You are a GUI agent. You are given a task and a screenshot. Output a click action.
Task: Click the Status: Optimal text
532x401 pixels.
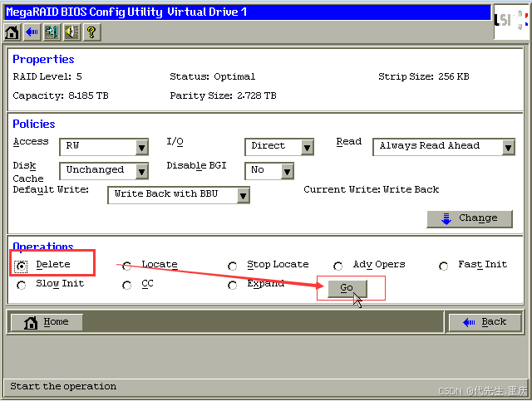[213, 76]
